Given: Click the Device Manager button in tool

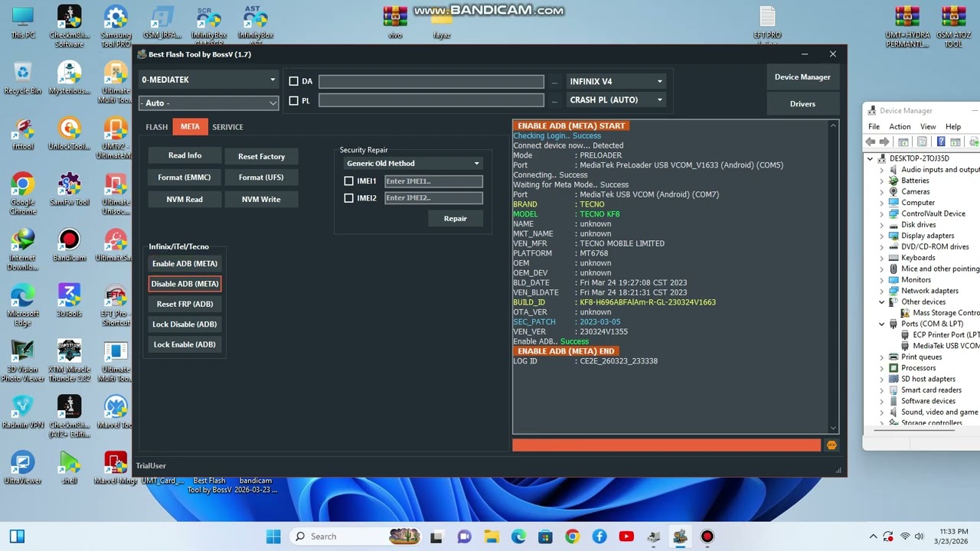Looking at the screenshot, I should tap(802, 77).
